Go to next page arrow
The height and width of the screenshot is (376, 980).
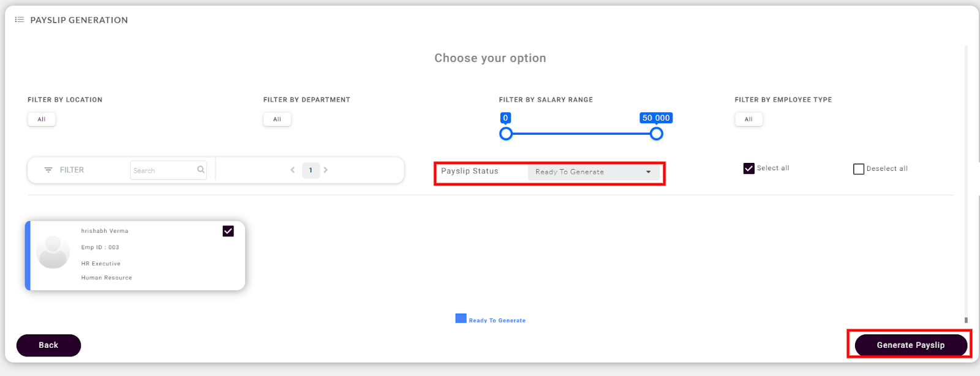(x=326, y=170)
